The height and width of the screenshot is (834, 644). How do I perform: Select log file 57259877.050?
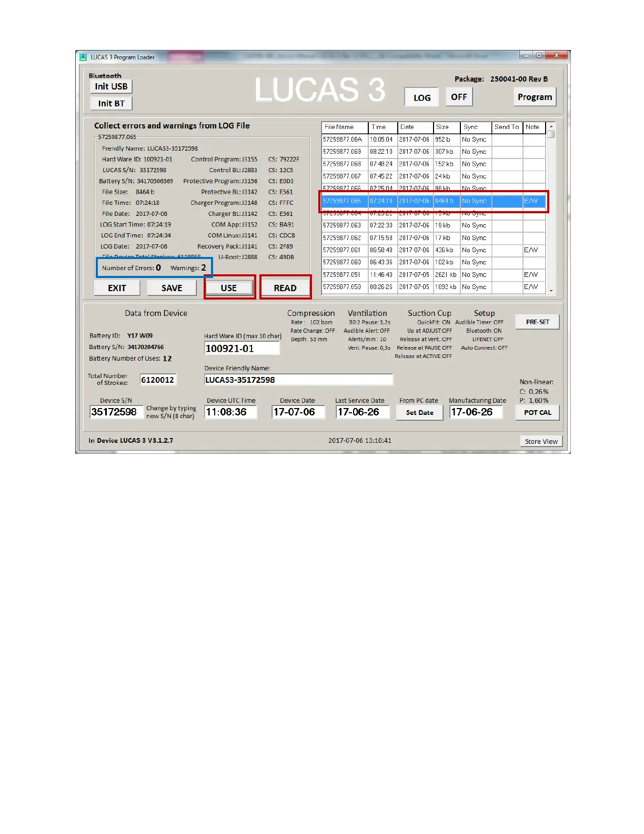pos(434,287)
